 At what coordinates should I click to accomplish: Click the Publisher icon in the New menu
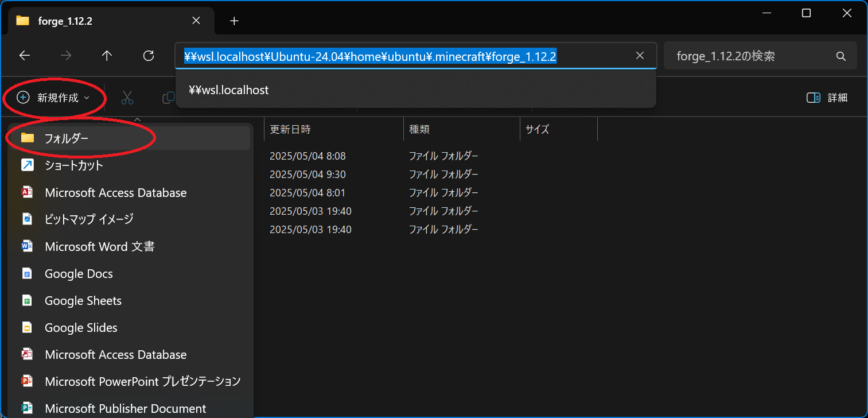coord(27,408)
